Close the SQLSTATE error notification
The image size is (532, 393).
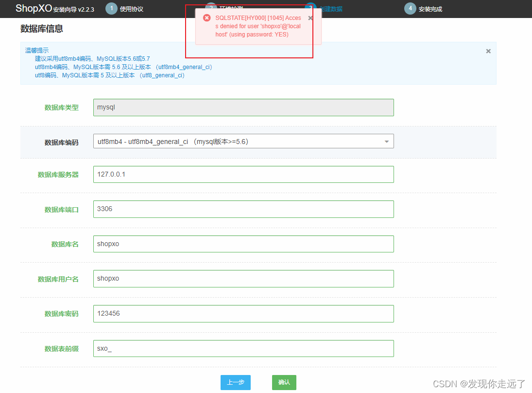pos(310,18)
